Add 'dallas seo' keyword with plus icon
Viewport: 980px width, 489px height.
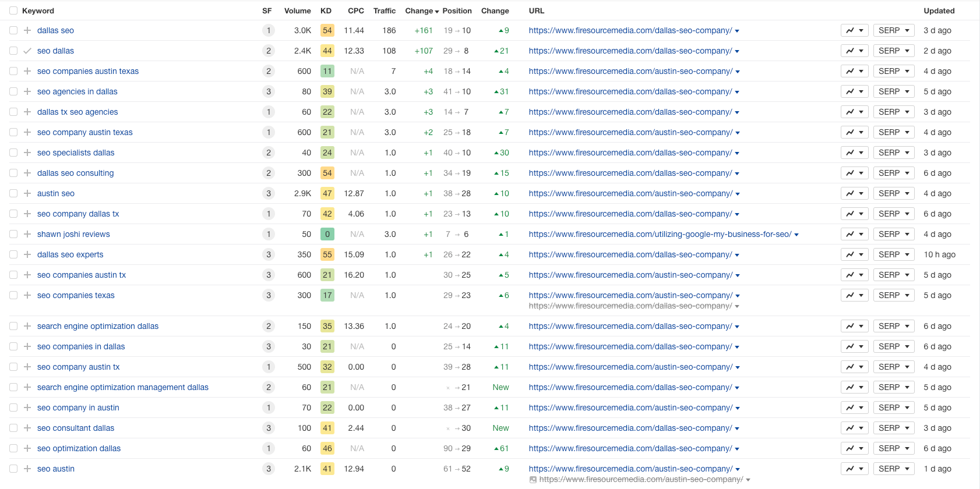coord(27,30)
